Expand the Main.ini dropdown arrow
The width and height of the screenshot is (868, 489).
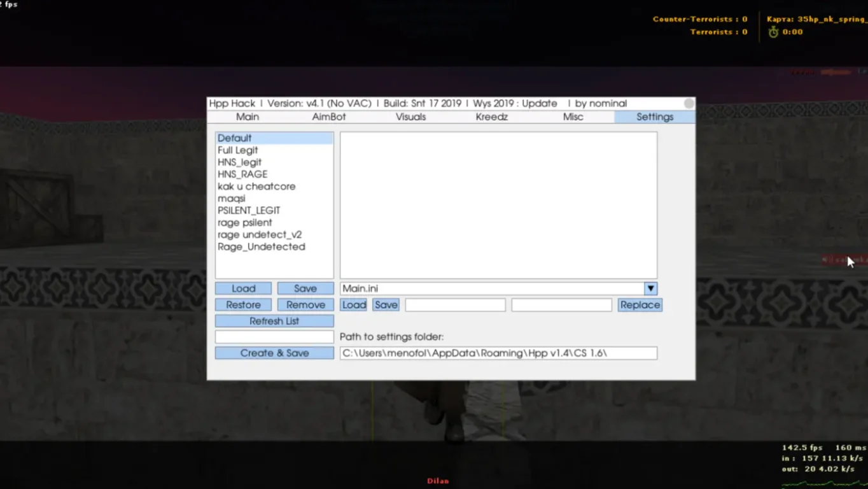pyautogui.click(x=650, y=288)
